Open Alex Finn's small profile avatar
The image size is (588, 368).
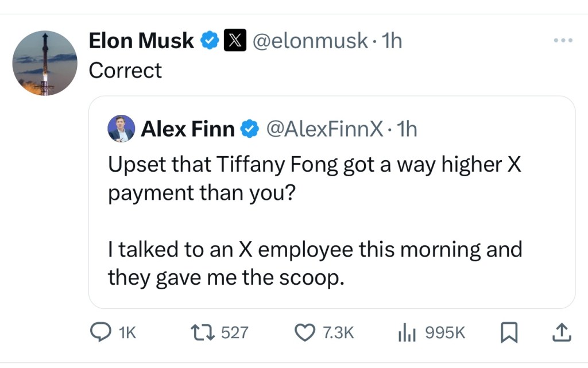(x=121, y=129)
